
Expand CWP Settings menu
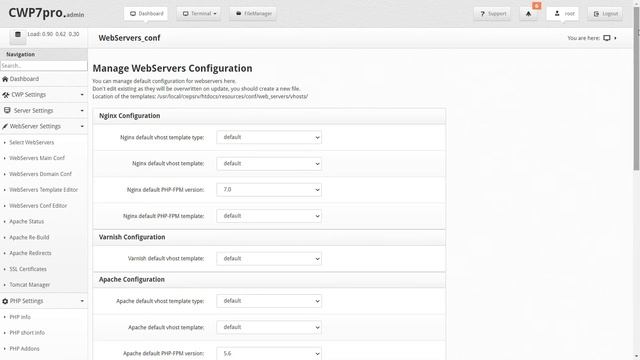tap(44, 95)
